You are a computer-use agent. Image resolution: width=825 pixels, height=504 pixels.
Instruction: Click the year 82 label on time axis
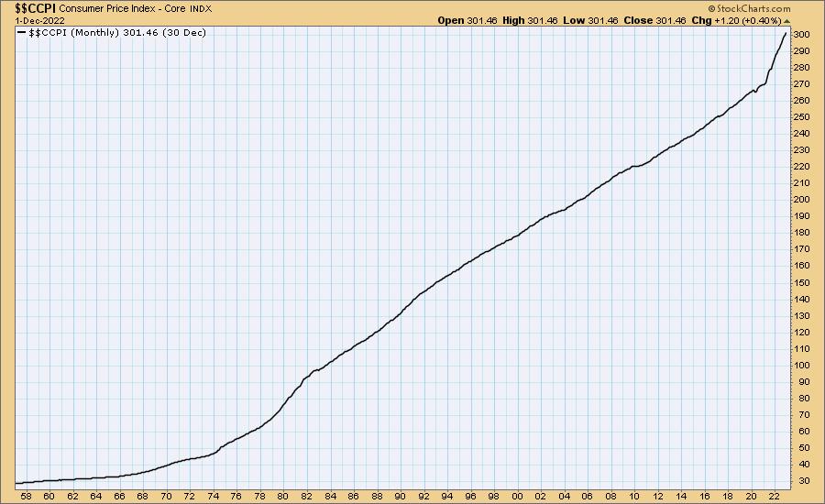(307, 496)
